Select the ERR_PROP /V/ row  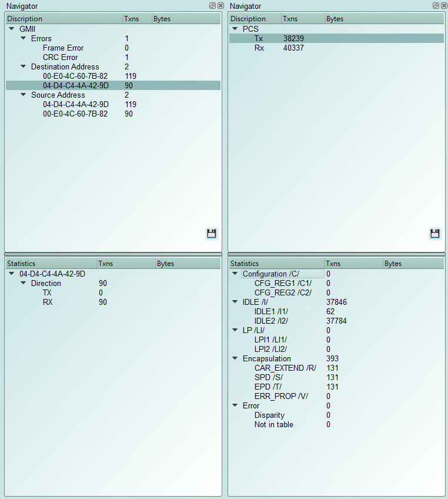tap(336, 396)
